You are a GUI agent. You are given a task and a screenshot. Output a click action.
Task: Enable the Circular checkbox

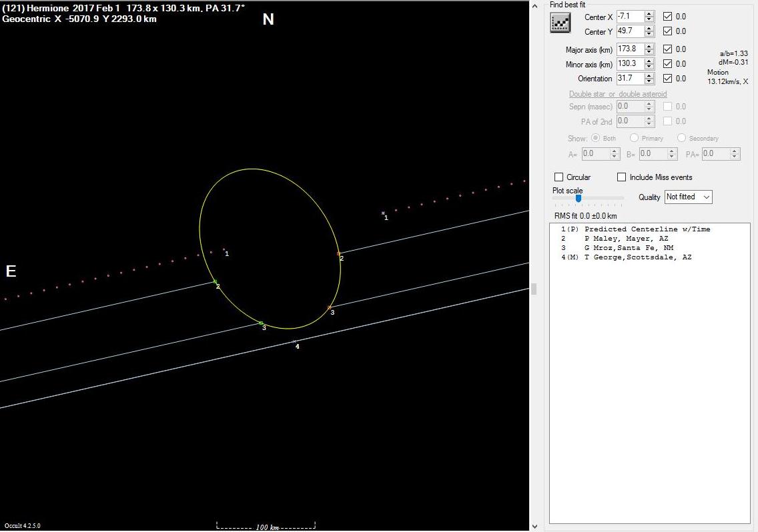pyautogui.click(x=559, y=177)
